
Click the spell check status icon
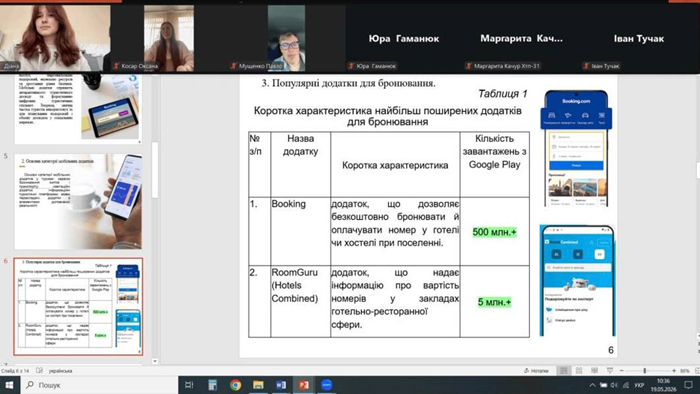[x=39, y=371]
